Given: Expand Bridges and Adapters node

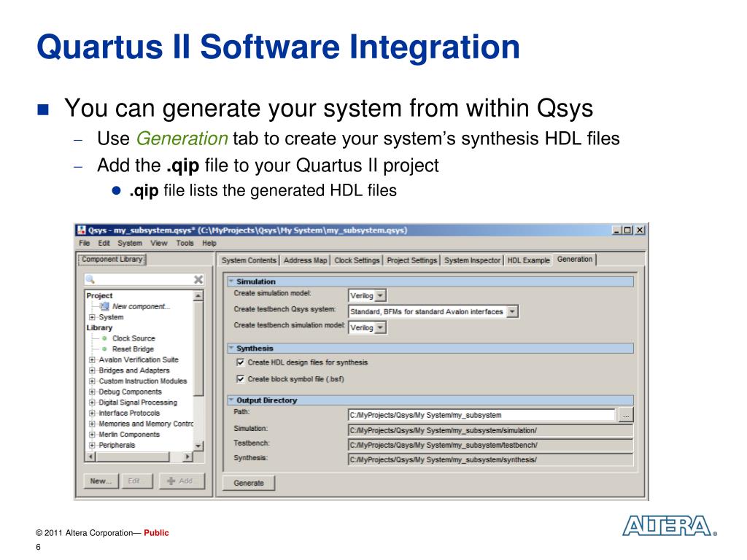Looking at the screenshot, I should pos(92,370).
